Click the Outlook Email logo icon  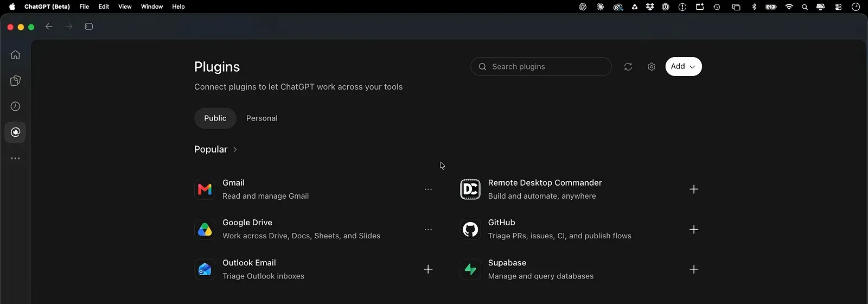(x=205, y=269)
